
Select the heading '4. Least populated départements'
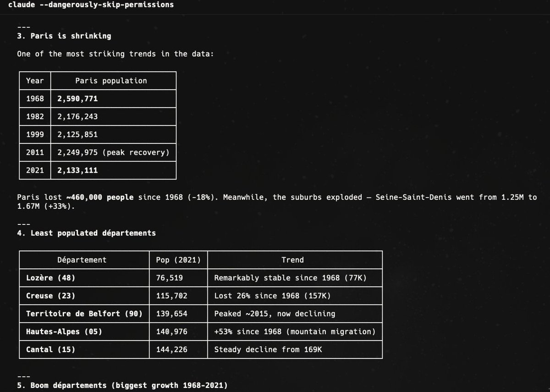pos(86,233)
